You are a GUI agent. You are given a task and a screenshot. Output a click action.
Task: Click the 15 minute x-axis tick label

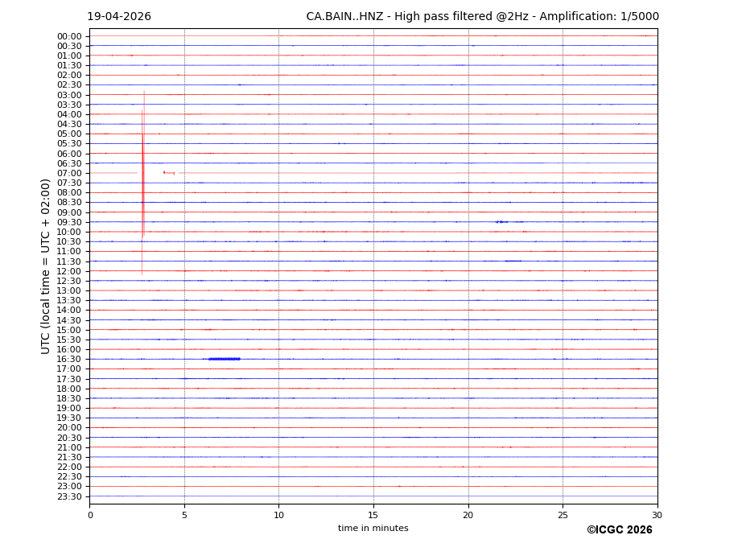(373, 516)
